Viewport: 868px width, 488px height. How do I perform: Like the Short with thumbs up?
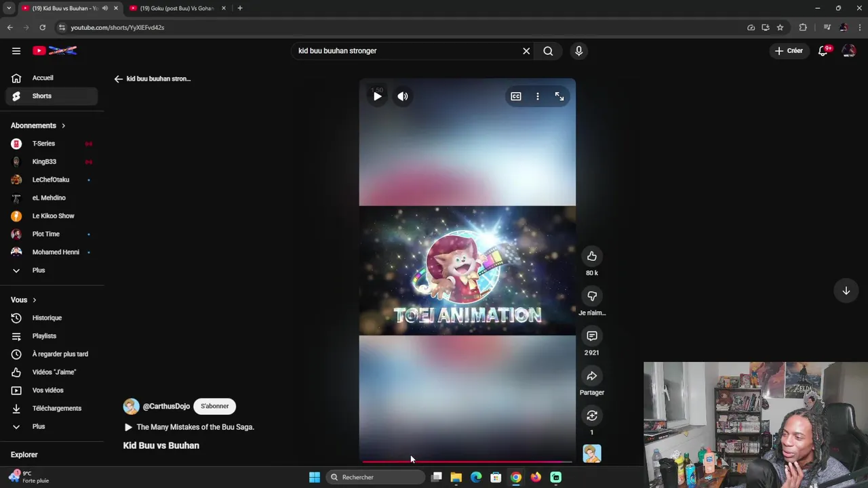coord(592,256)
